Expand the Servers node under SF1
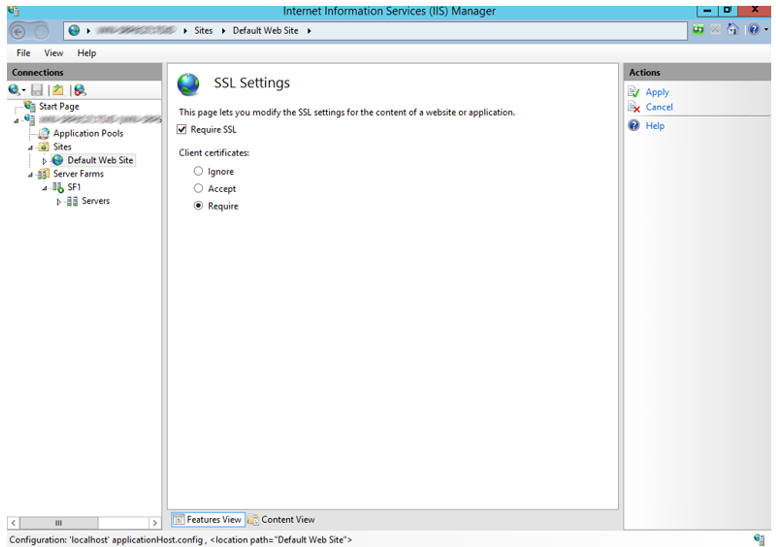This screenshot has width=776, height=547. pos(59,201)
